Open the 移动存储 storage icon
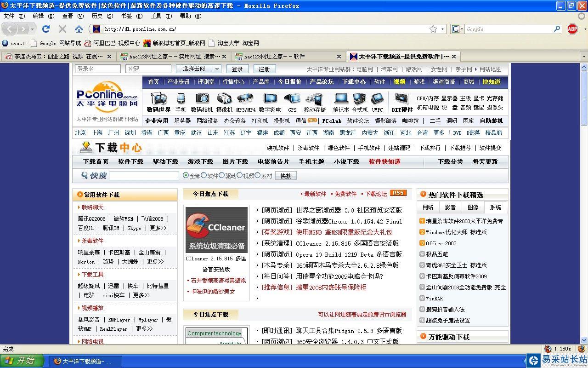The height and width of the screenshot is (368, 588). (x=315, y=98)
